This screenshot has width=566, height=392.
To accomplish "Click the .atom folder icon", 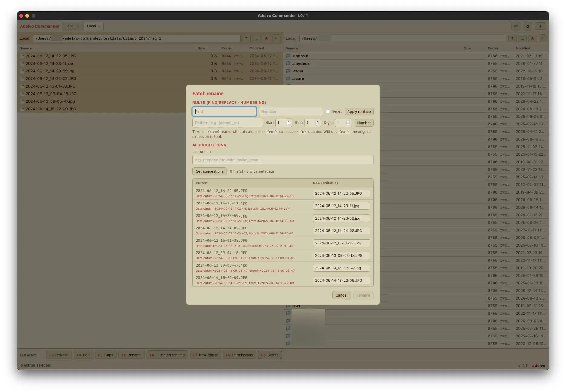I will click(288, 71).
